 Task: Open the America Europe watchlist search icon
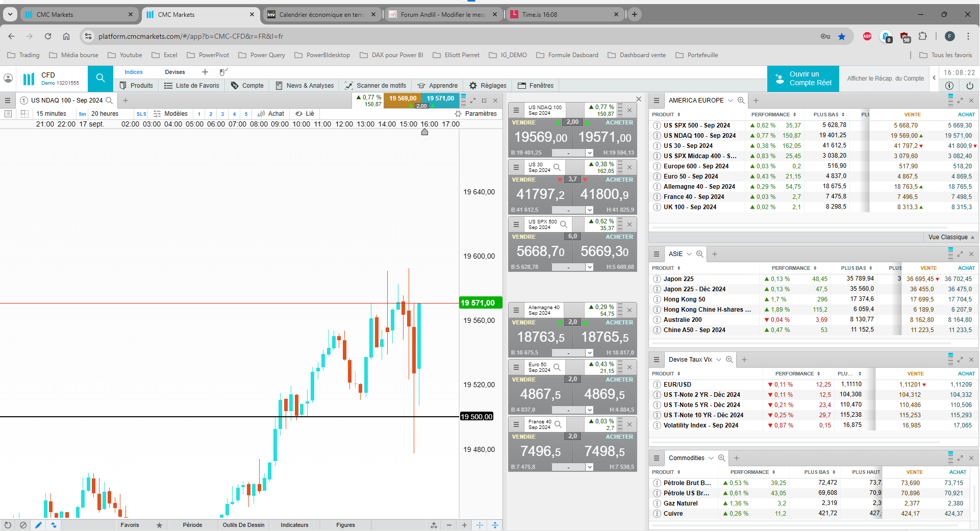pyautogui.click(x=741, y=100)
